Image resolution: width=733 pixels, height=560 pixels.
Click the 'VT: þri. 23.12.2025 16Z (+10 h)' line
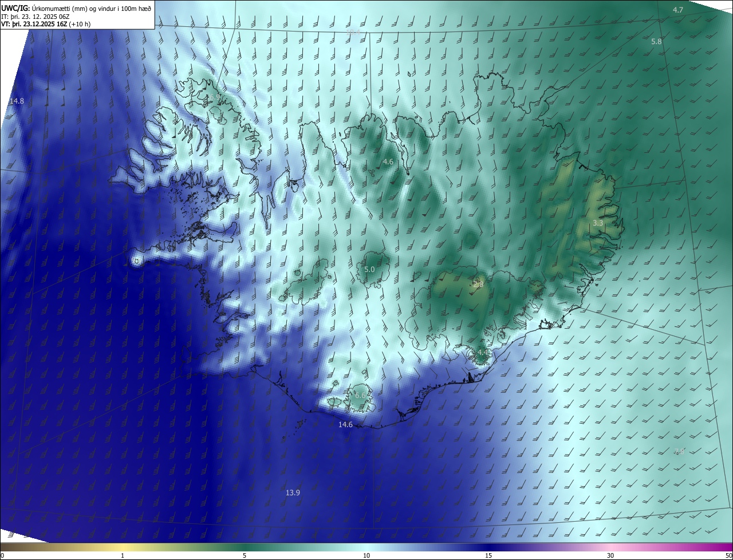[x=46, y=24]
